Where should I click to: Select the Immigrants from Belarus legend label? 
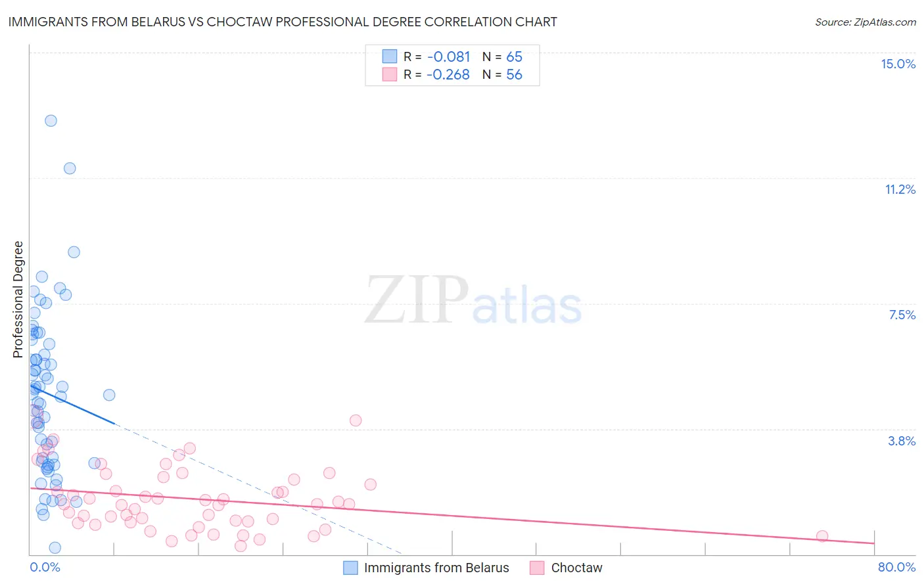pyautogui.click(x=436, y=568)
